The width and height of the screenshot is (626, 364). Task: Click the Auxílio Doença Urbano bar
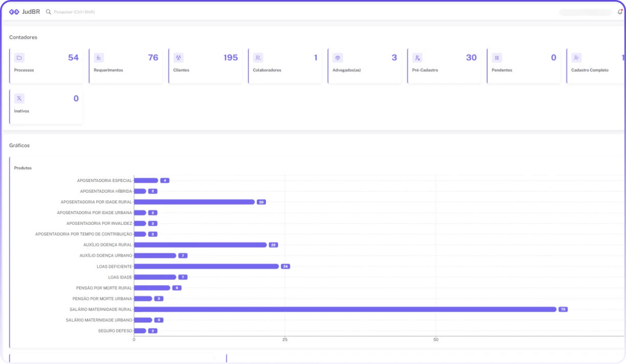pos(155,256)
